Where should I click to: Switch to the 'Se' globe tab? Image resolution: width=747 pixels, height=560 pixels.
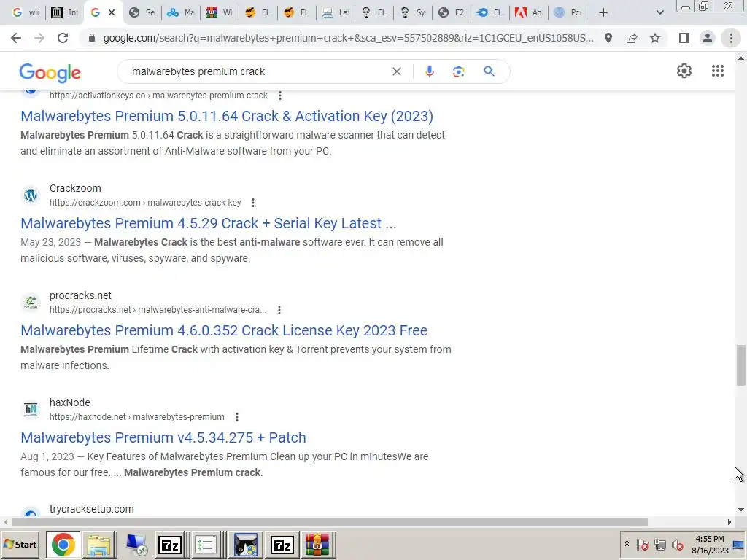click(x=142, y=12)
